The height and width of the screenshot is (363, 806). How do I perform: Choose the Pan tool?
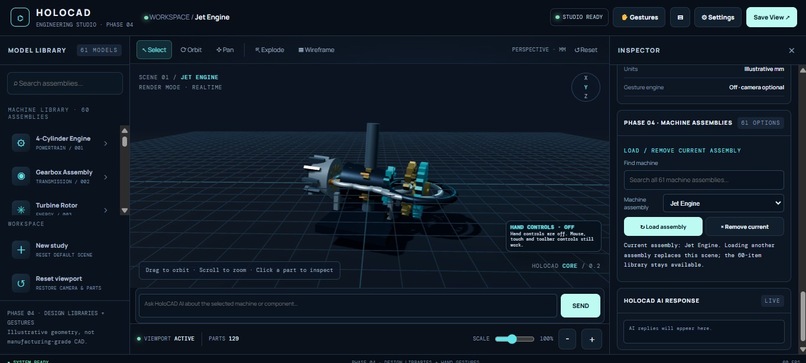click(225, 50)
